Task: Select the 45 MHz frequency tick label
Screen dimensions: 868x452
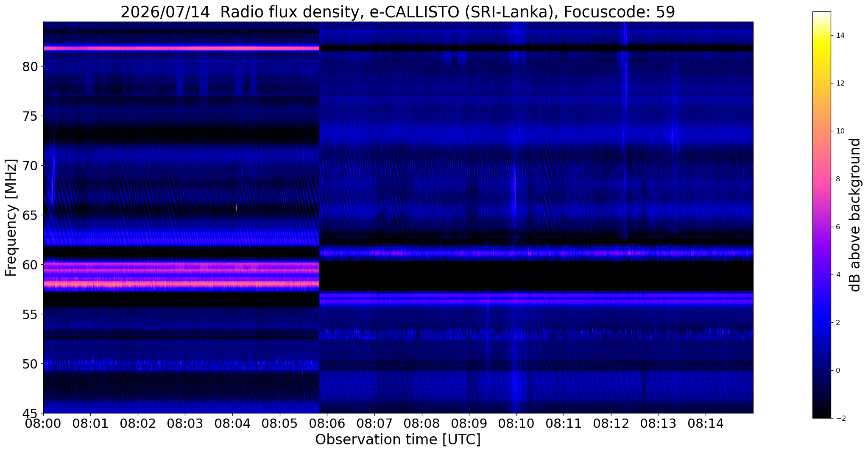Action: pos(30,413)
